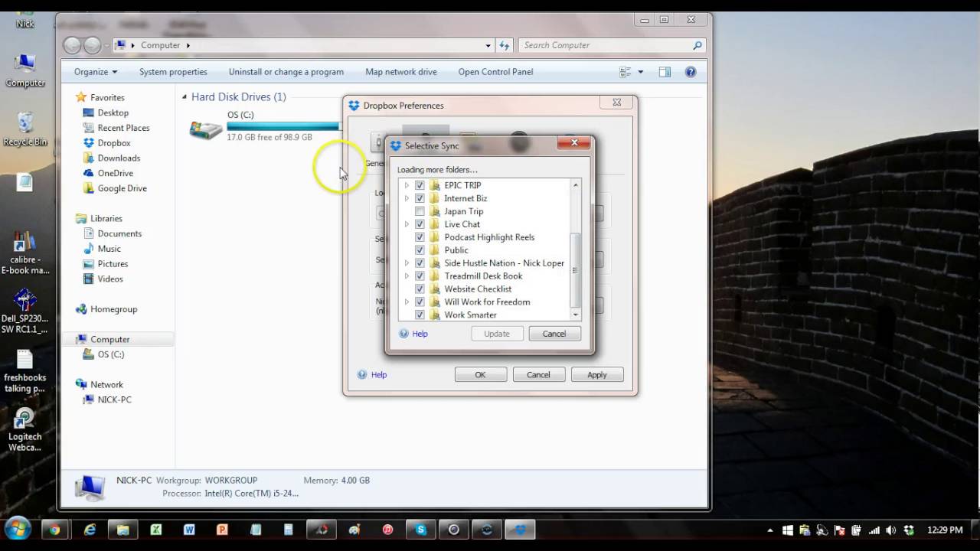Image resolution: width=980 pixels, height=551 pixels.
Task: Click the folder list scroll-up arrow
Action: [576, 185]
